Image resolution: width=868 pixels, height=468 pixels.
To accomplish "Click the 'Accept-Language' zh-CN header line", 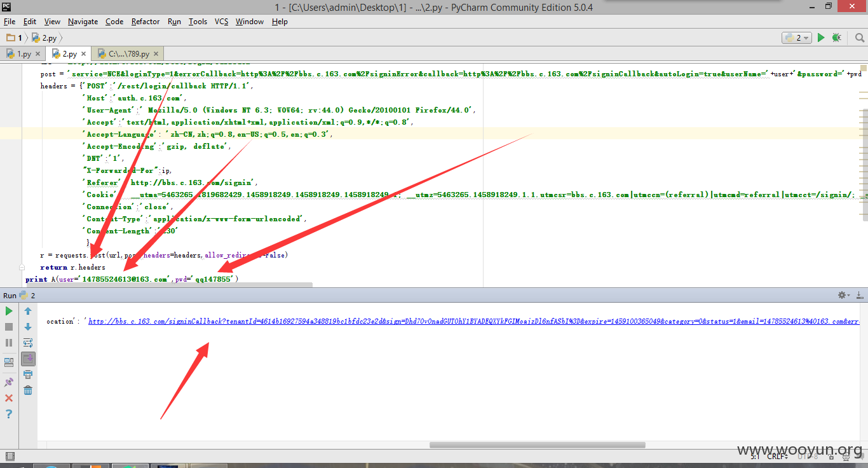I will coord(208,134).
